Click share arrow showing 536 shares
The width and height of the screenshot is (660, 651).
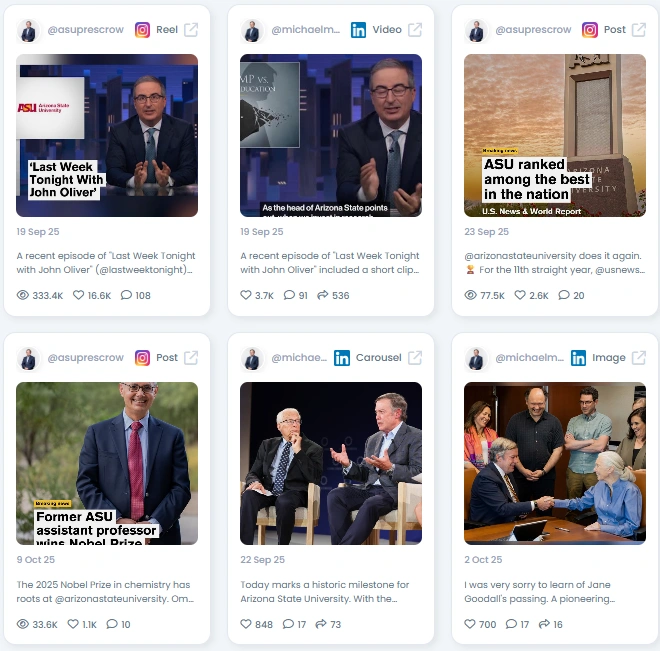pos(322,295)
